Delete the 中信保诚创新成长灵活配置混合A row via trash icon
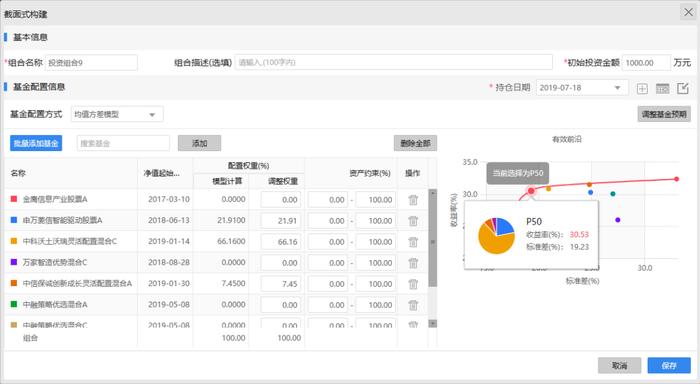Viewport: 700px width, 384px height. click(413, 284)
